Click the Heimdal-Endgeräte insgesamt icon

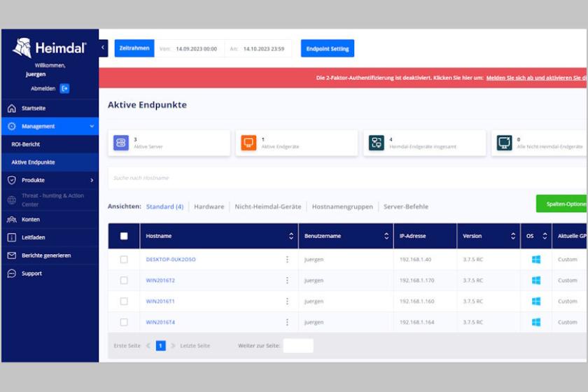click(377, 143)
